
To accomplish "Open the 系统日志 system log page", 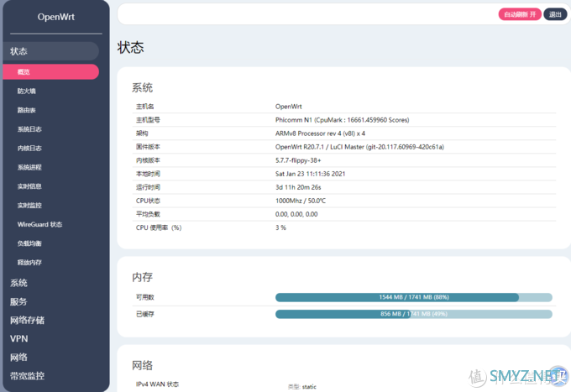I will point(29,128).
